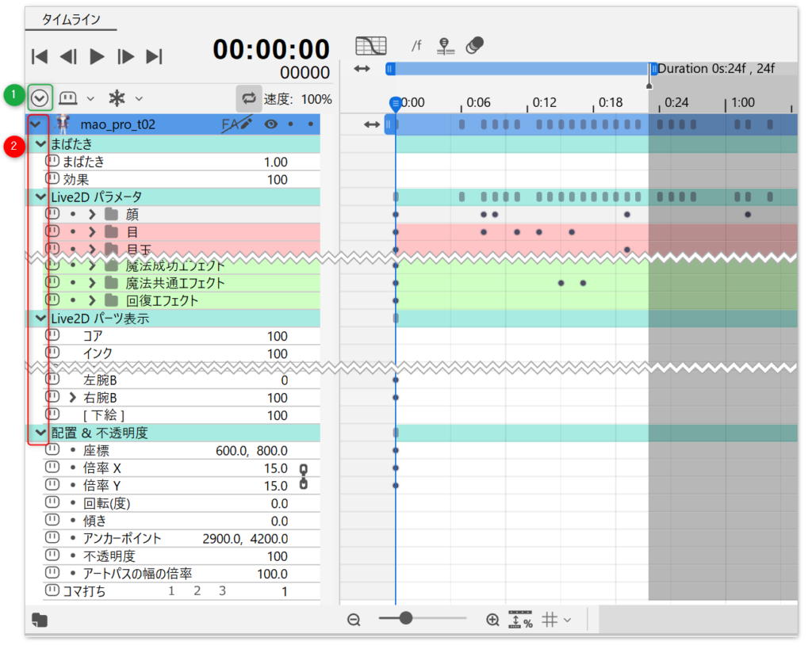This screenshot has height=649, width=812.
Task: Toggle the loop playback button
Action: 249,98
